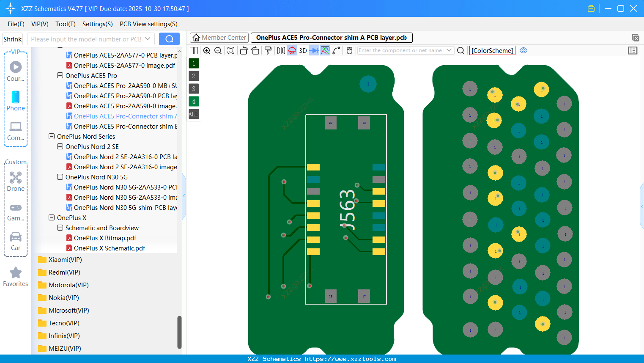Toggle the net visibility eye icon
644x363 pixels.
point(523,50)
